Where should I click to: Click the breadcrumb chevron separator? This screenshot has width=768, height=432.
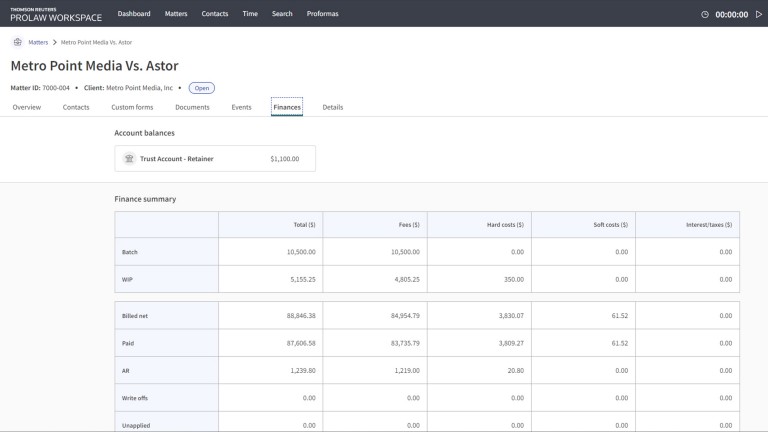point(56,42)
